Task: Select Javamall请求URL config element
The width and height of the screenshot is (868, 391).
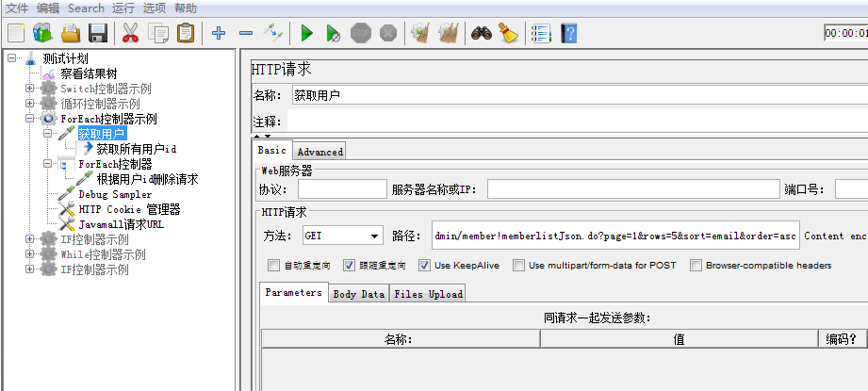Action: coord(122,224)
